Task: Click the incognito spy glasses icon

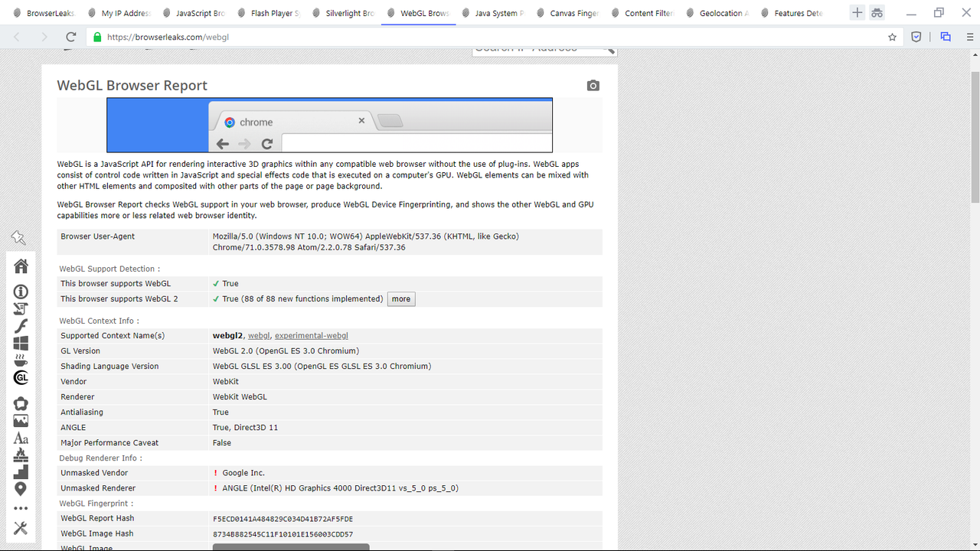Action: coord(877,13)
